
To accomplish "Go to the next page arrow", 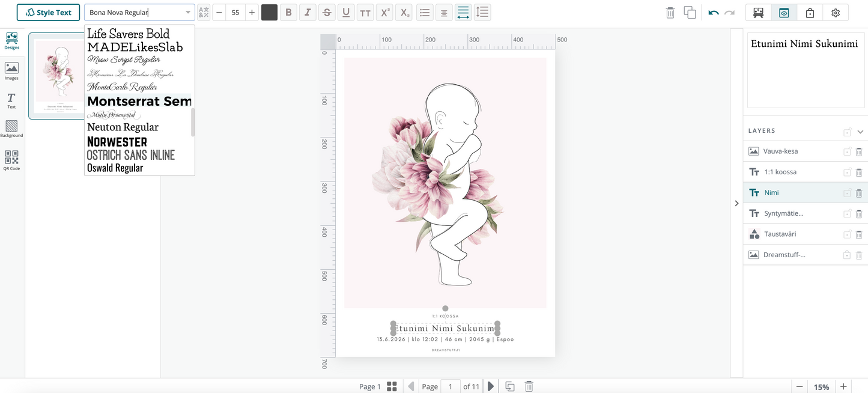I will [491, 386].
